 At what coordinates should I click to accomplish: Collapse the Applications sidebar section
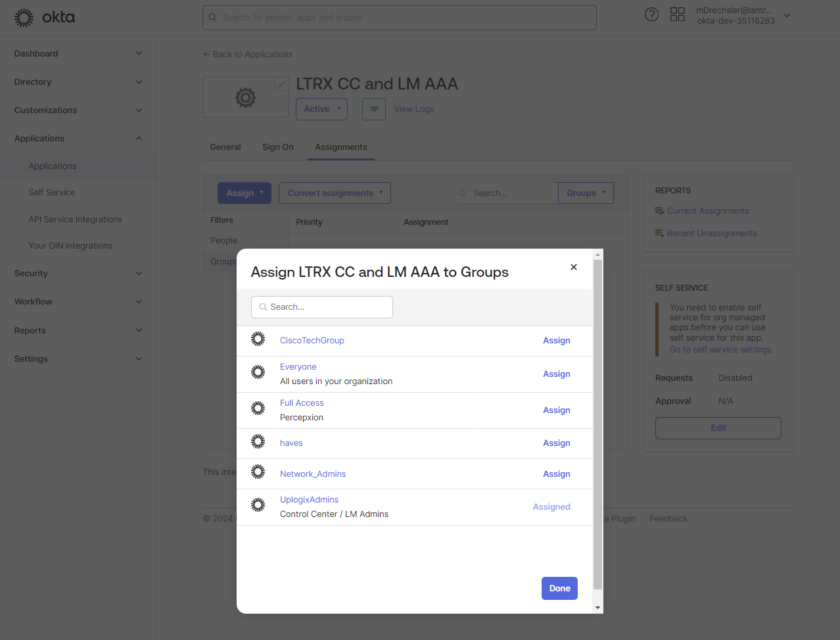pos(139,139)
